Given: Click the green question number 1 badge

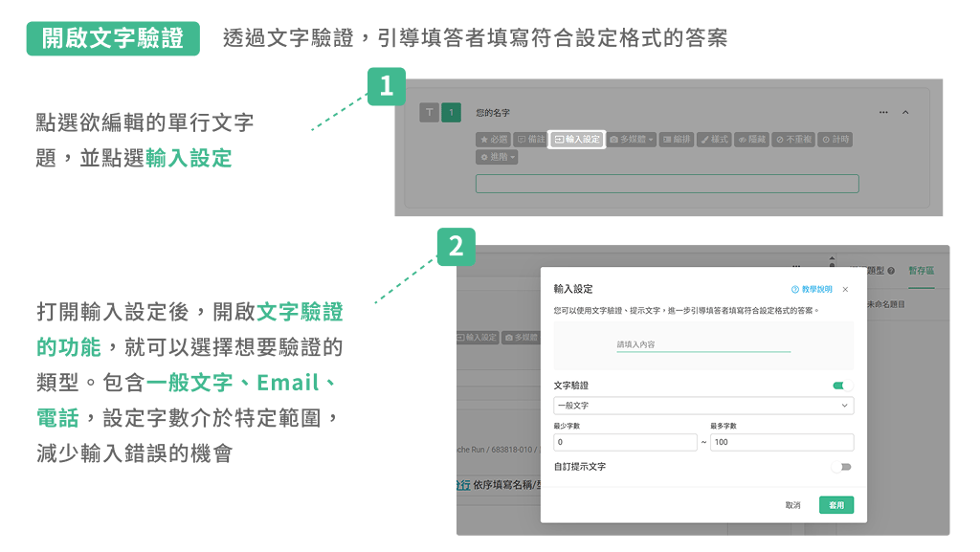Looking at the screenshot, I should tap(452, 112).
